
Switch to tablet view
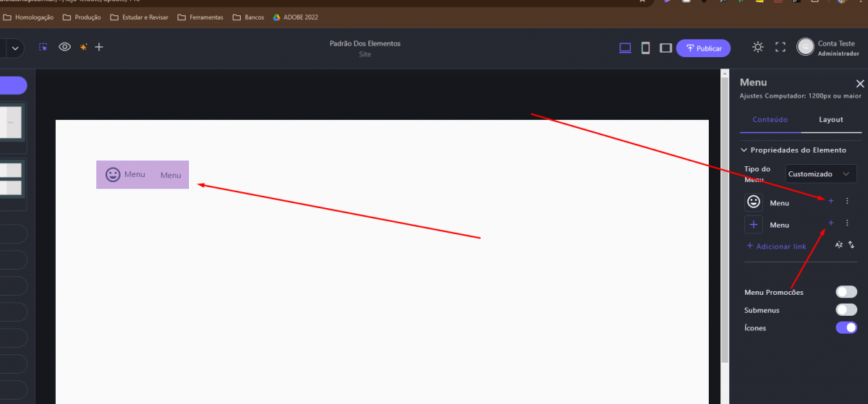point(665,48)
